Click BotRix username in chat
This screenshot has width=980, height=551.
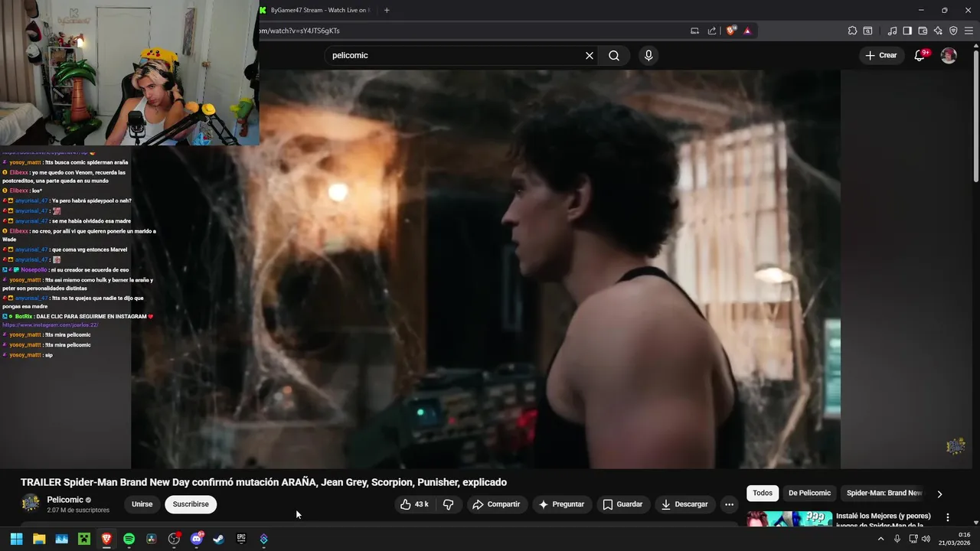tap(24, 316)
